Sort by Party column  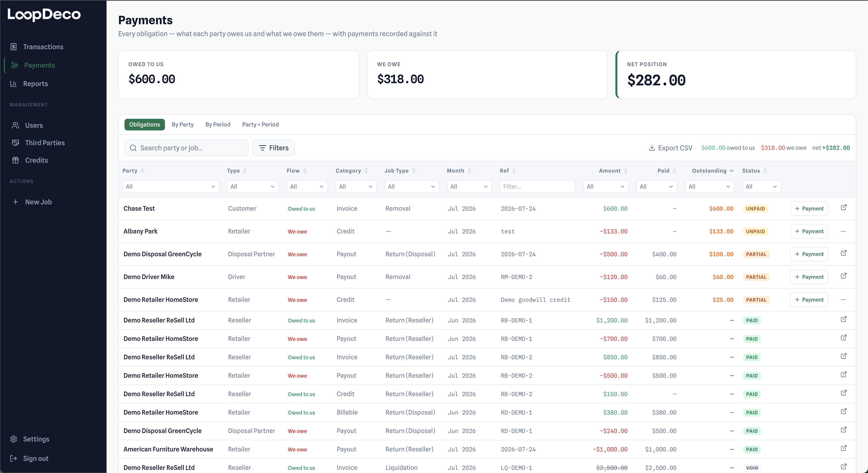pyautogui.click(x=133, y=171)
